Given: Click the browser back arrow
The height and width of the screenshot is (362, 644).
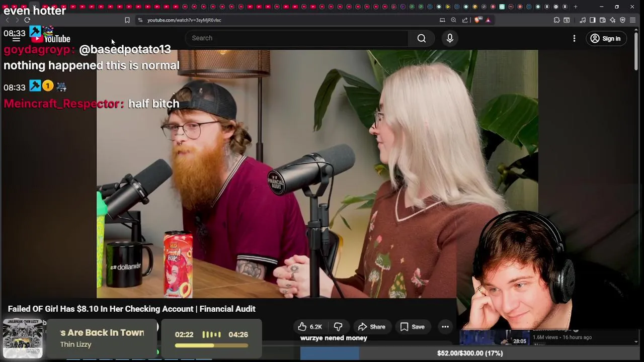Looking at the screenshot, I should point(7,20).
